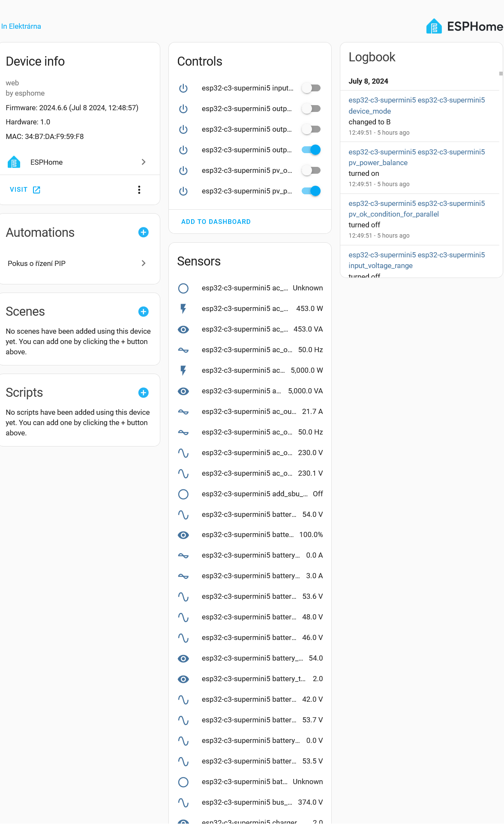The image size is (504, 824).
Task: Enable the esp32-c3-supermini5 pv_o switch
Action: click(x=311, y=171)
